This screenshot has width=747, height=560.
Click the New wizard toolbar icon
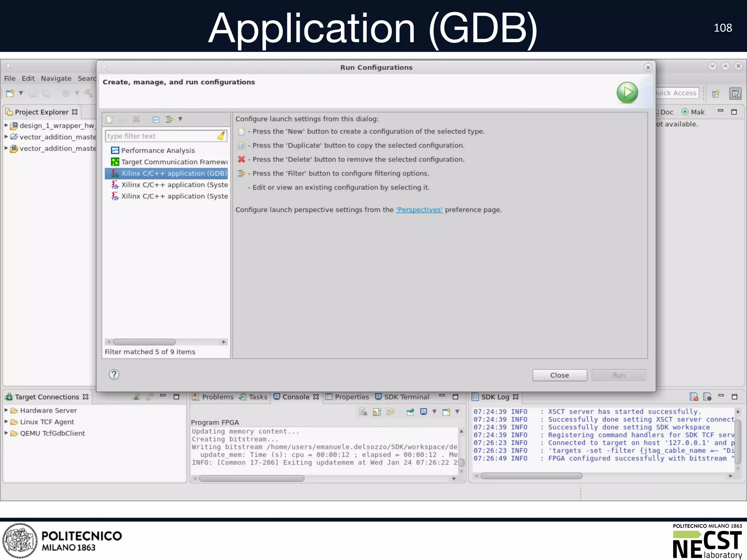10,93
